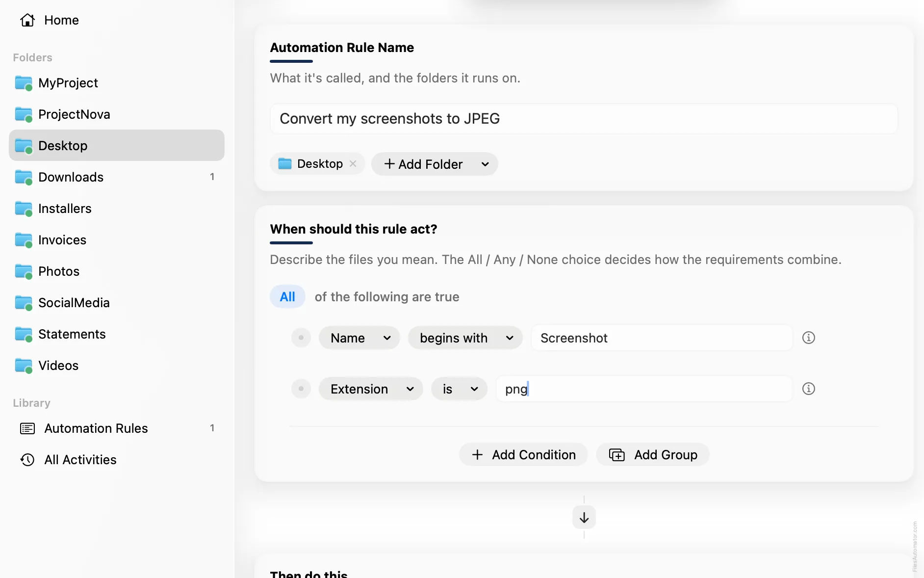Click the 'Library' section heading
The height and width of the screenshot is (578, 924).
coord(31,403)
